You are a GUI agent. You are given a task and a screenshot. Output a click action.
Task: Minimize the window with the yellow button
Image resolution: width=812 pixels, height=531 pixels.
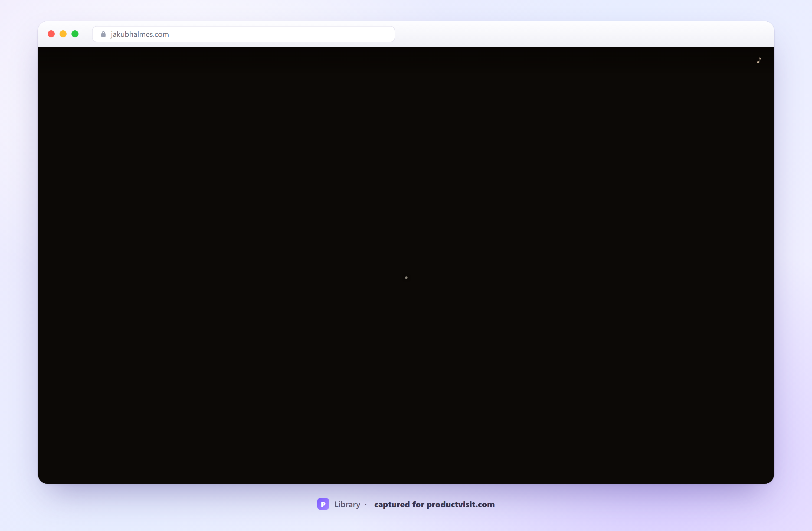[63, 34]
